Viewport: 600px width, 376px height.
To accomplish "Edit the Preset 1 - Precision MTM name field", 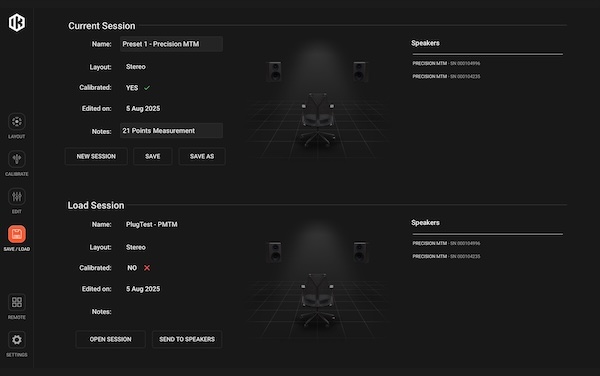I will click(171, 44).
